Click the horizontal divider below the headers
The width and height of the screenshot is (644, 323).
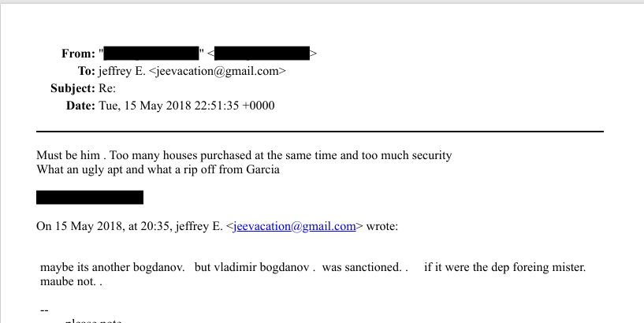(x=320, y=131)
